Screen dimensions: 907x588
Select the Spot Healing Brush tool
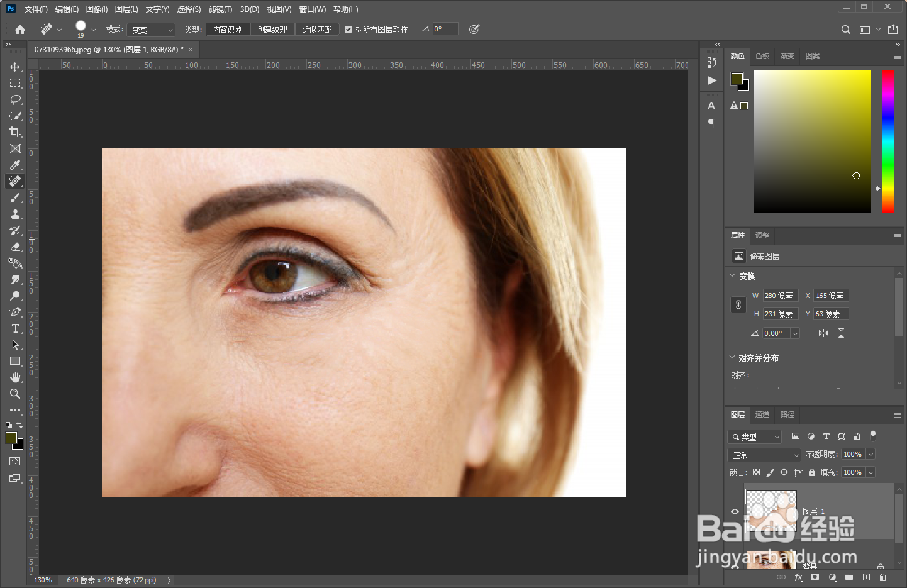(15, 181)
